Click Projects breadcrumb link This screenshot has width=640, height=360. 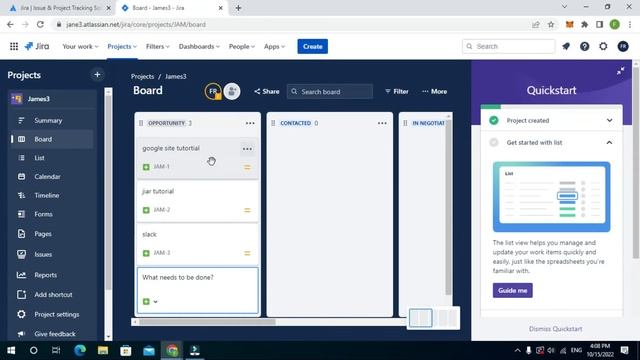[x=142, y=76]
